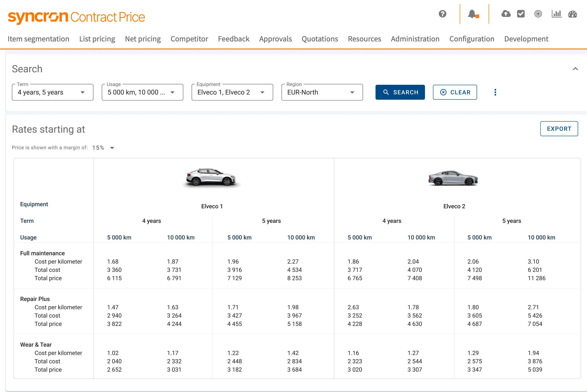Click Full maintenance cost per kilometer 3.10
587x392 pixels.
pyautogui.click(x=533, y=262)
